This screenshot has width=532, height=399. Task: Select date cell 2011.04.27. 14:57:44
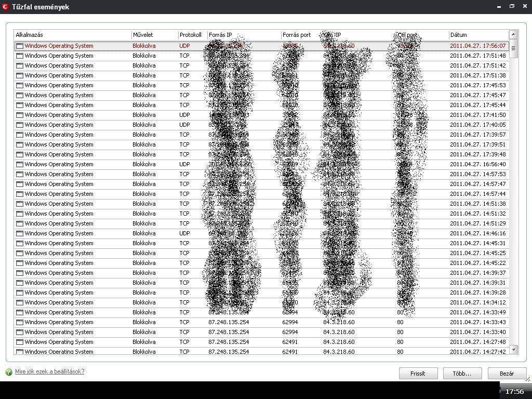coord(478,194)
